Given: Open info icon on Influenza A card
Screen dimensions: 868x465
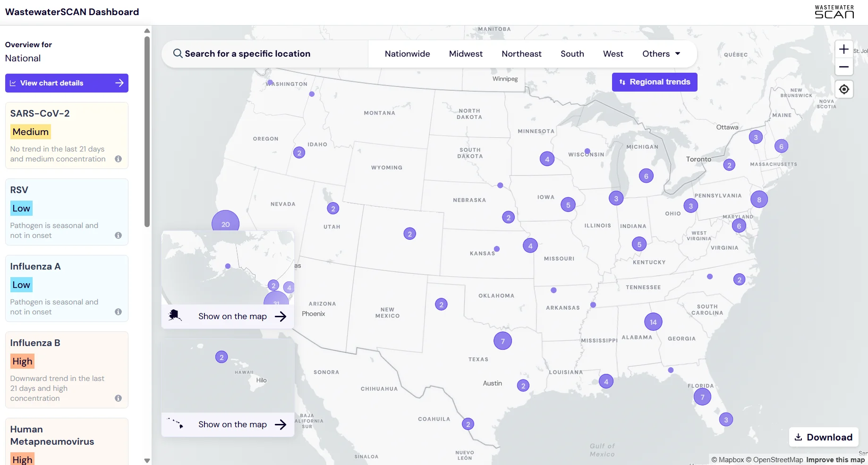Looking at the screenshot, I should [118, 312].
